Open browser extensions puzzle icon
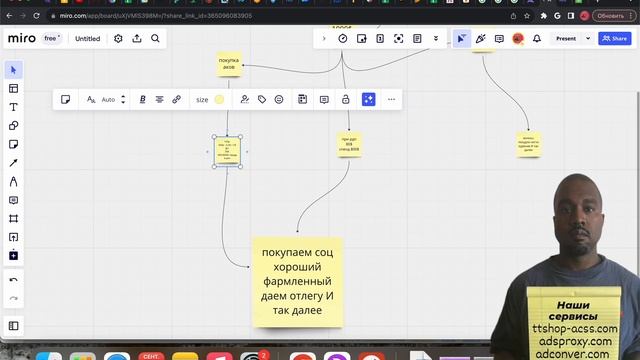The width and height of the screenshot is (640, 360). point(544,16)
